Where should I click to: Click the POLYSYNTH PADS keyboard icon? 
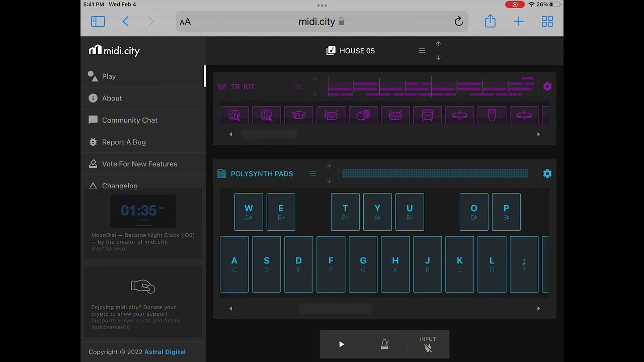222,173
